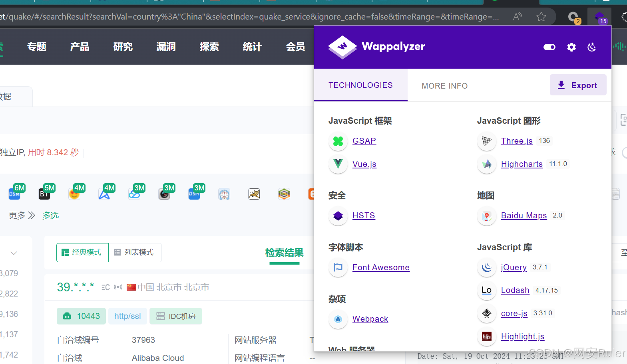The image size is (627, 364).
Task: Collapse the left filter chevron
Action: [x=14, y=253]
